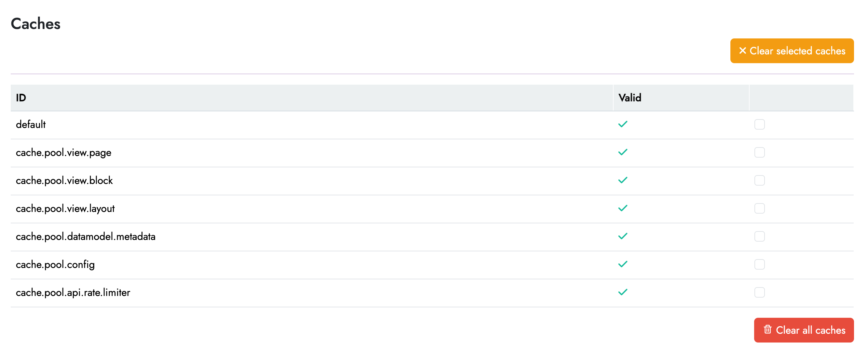
Task: Click the valid checkmark for cache.pool.view.block
Action: (623, 180)
